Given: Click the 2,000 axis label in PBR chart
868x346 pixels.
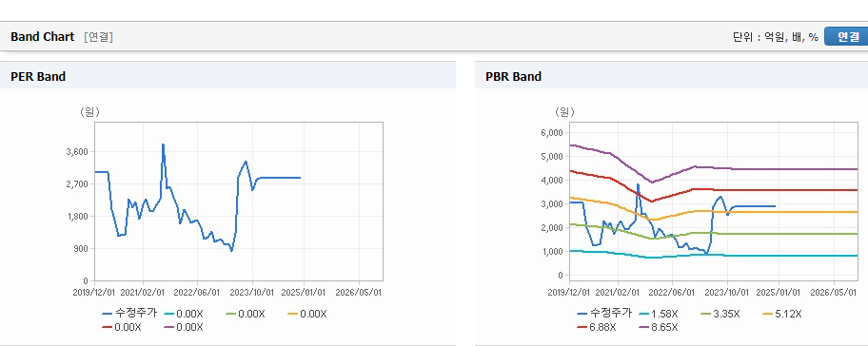Looking at the screenshot, I should pos(551,228).
